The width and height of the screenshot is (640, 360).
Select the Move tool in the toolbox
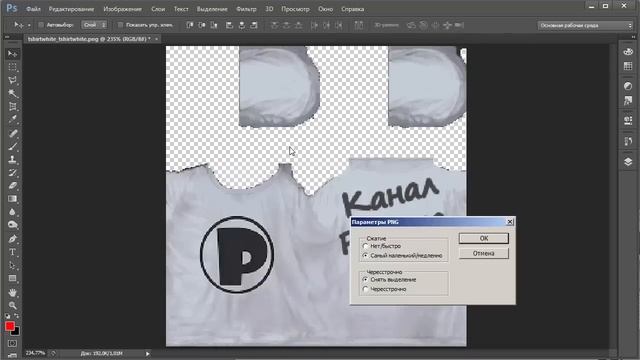(12, 54)
